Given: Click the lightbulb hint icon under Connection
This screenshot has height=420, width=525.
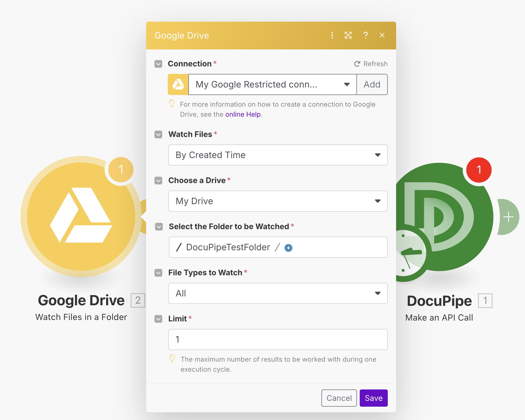Looking at the screenshot, I should [x=172, y=103].
